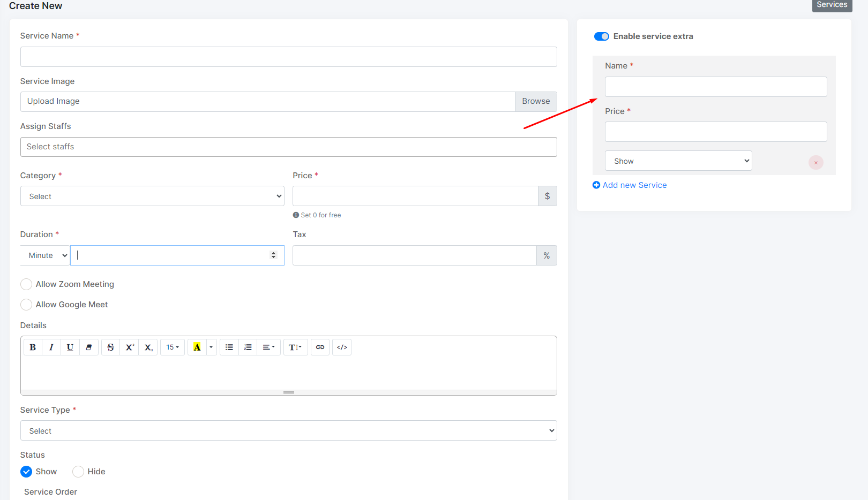Select the Hide status radio
The height and width of the screenshot is (500, 868).
78,472
